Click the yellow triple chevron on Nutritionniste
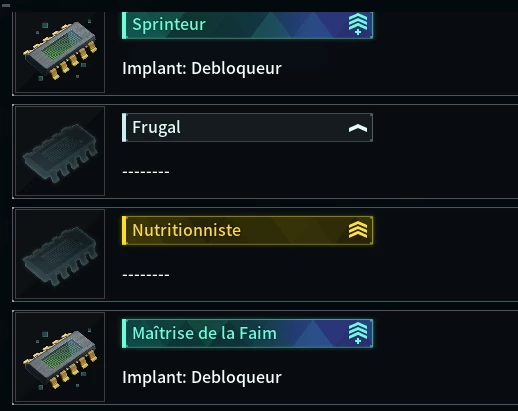This screenshot has height=411, width=518. click(358, 230)
